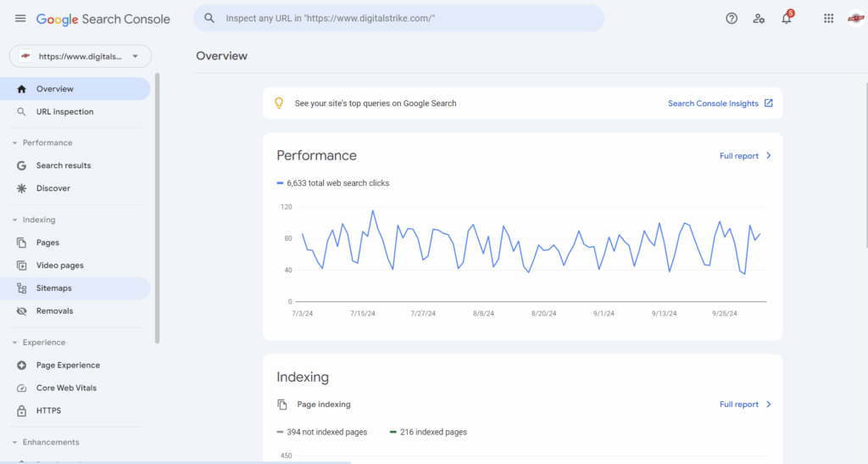The width and height of the screenshot is (868, 464).
Task: Click the search magnifier icon in URL bar
Action: tap(209, 19)
